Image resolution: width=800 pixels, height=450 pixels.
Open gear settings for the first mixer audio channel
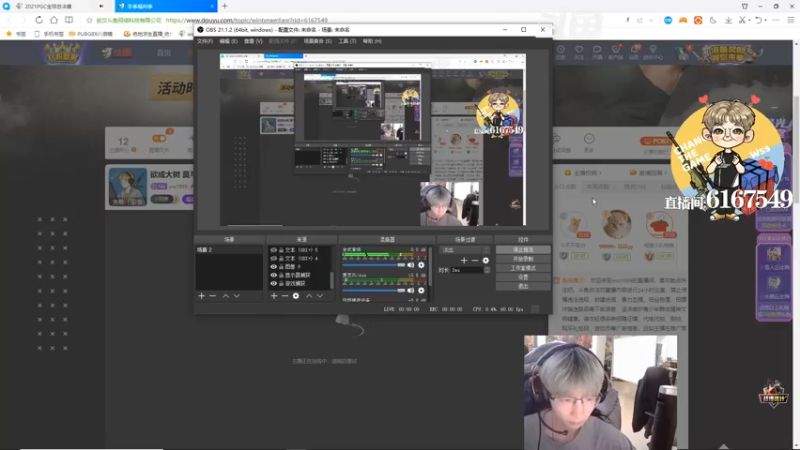421,265
